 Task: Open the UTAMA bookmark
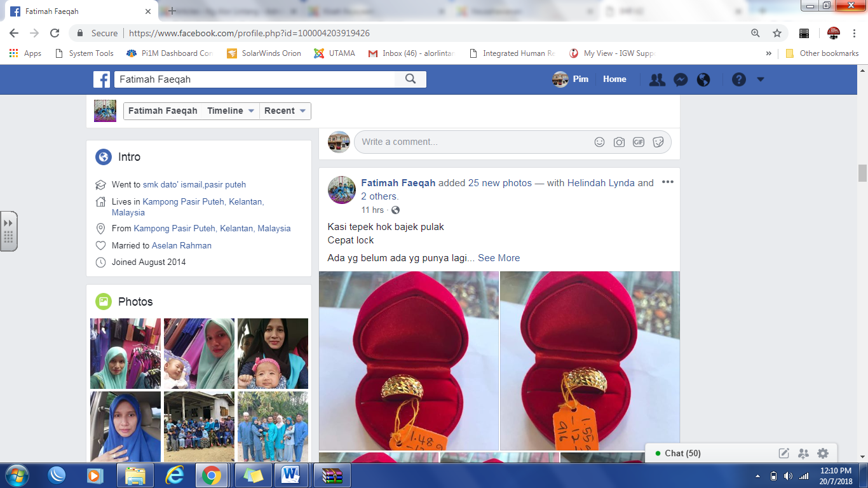[x=335, y=53]
